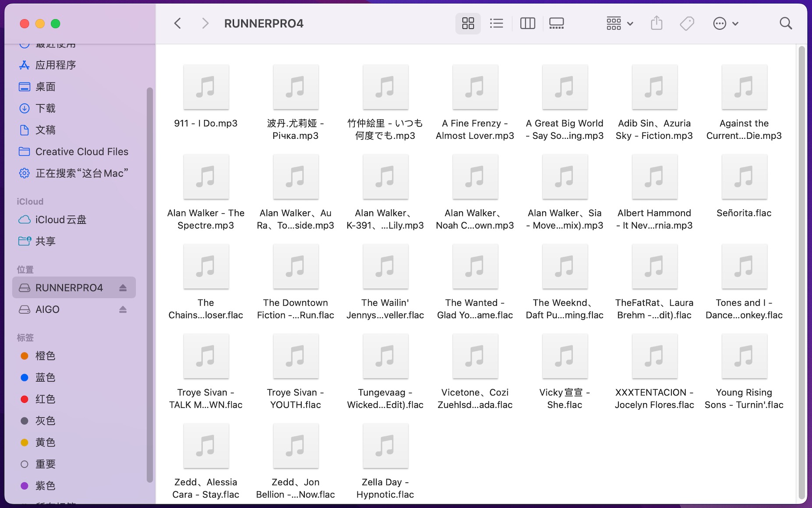
Task: Click the Share toolbar icon
Action: [656, 23]
